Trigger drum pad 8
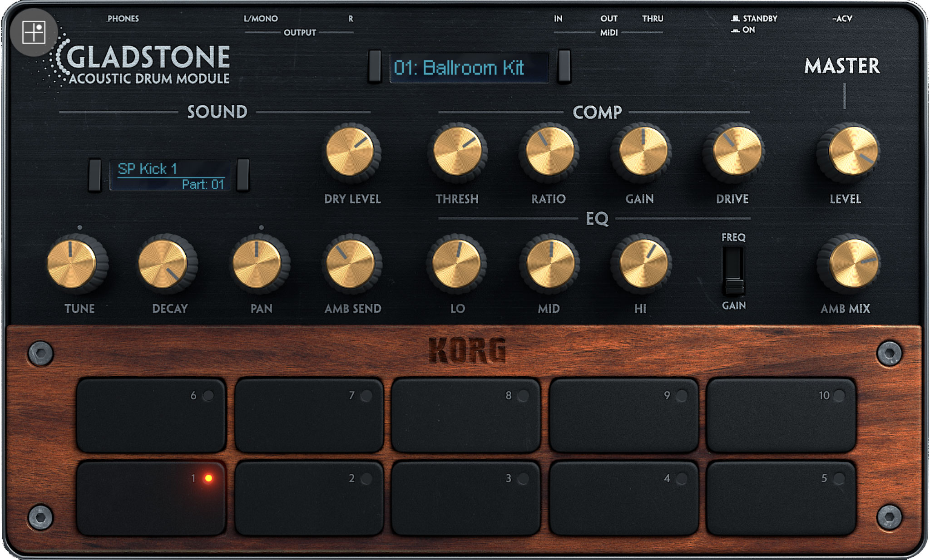The width and height of the screenshot is (930, 560). tap(466, 415)
